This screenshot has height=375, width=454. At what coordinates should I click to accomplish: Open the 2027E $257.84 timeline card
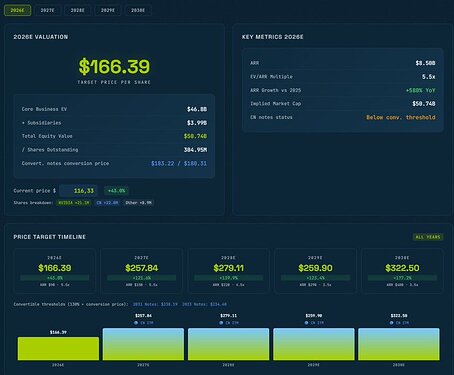pos(142,271)
